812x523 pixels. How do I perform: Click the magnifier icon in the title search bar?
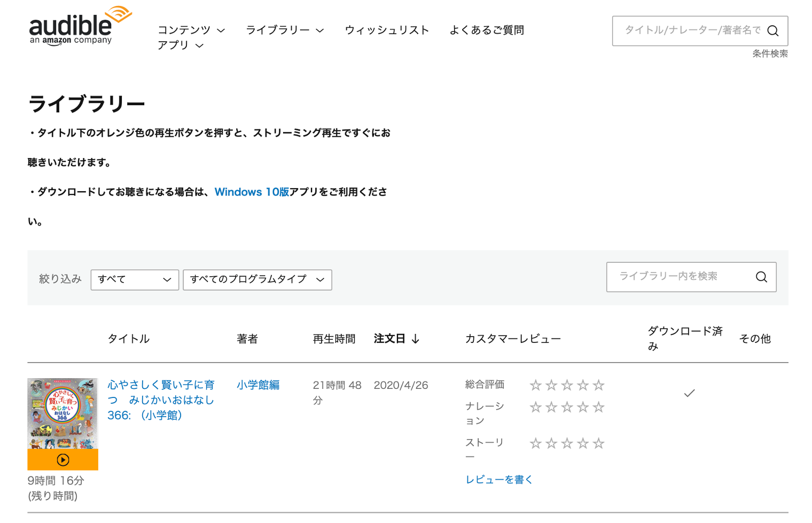773,30
